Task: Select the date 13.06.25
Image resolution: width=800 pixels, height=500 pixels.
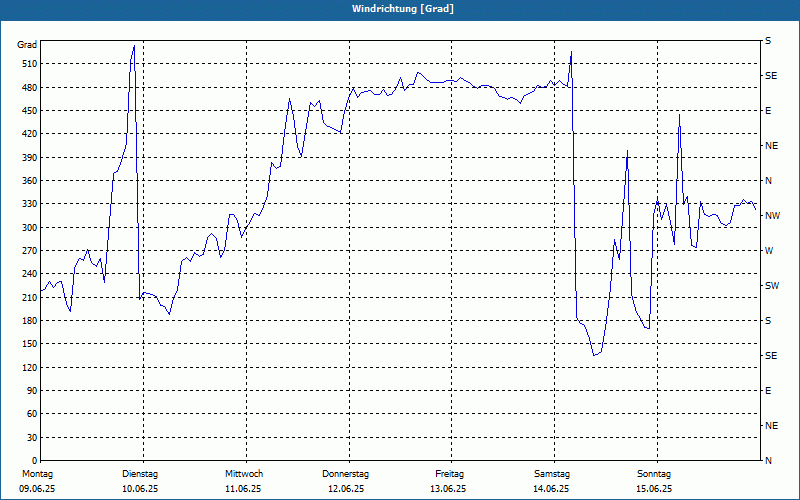Action: tap(448, 489)
